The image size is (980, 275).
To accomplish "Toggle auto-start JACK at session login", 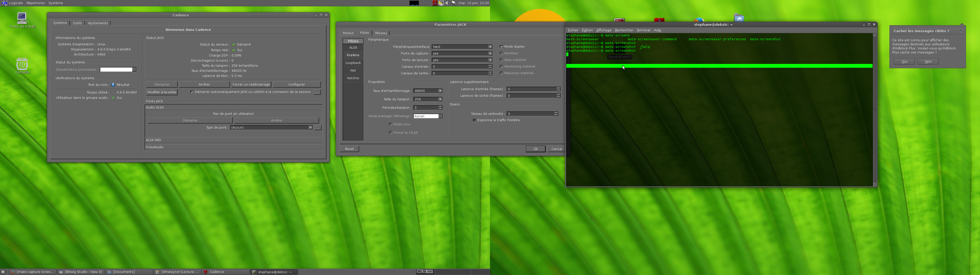I will click(x=192, y=92).
